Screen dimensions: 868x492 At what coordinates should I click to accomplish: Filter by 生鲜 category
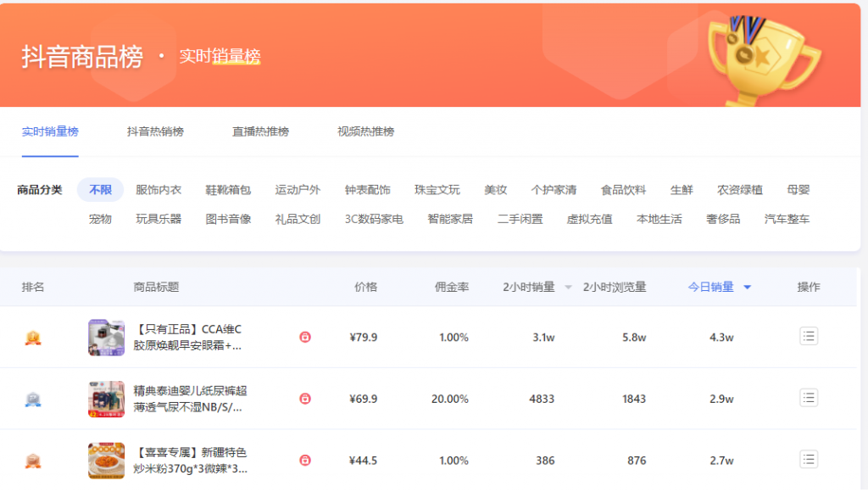coord(682,190)
